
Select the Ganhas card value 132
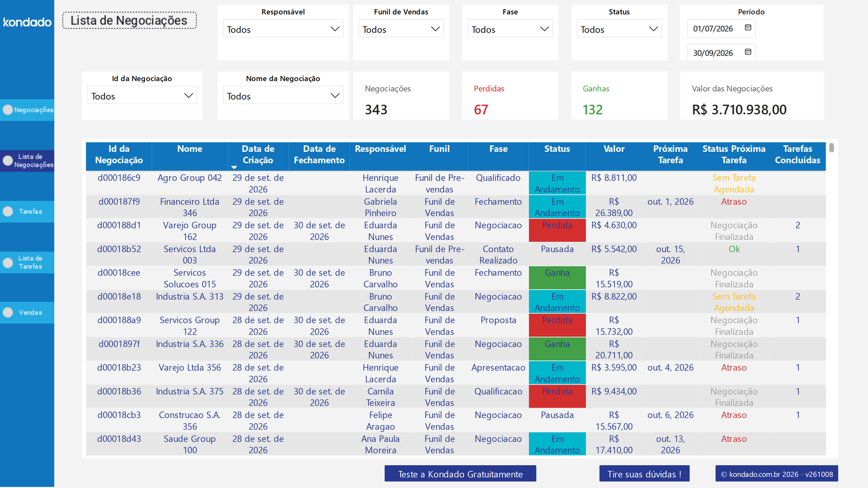pos(592,110)
